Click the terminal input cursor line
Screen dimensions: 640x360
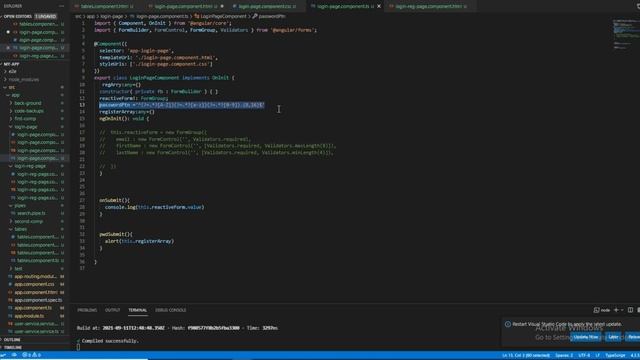coord(78,347)
